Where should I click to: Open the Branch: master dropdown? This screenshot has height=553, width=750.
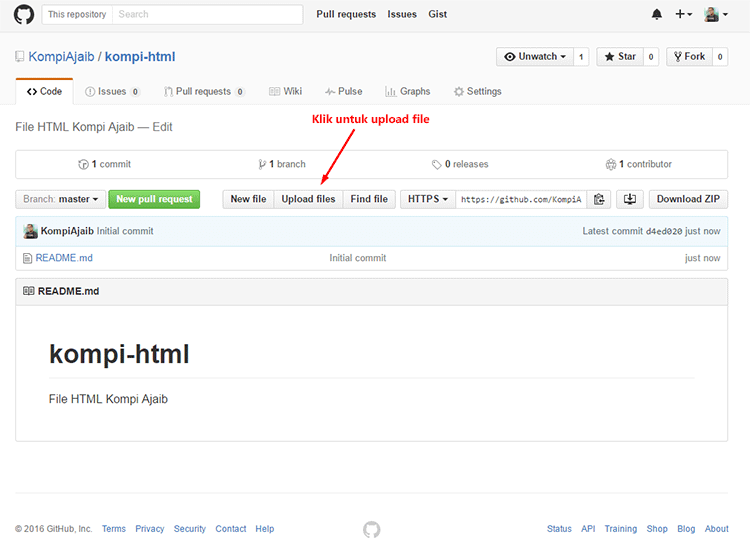click(x=60, y=199)
